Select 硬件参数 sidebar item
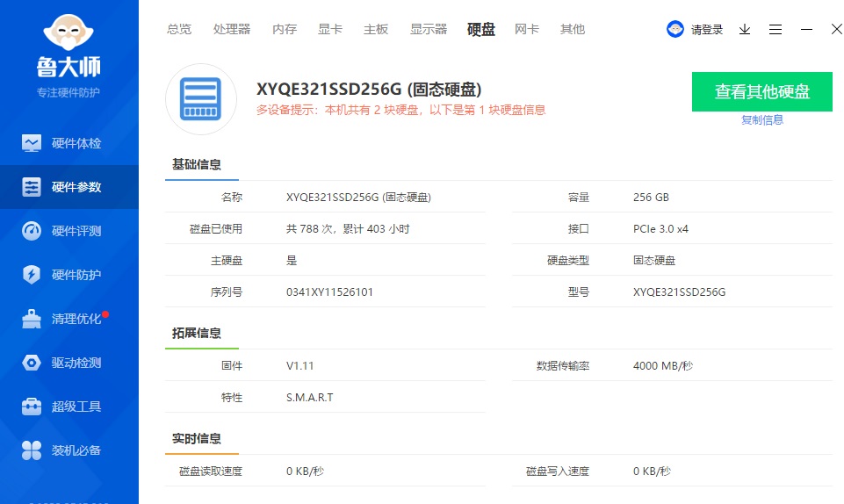The height and width of the screenshot is (504, 844). (x=69, y=187)
